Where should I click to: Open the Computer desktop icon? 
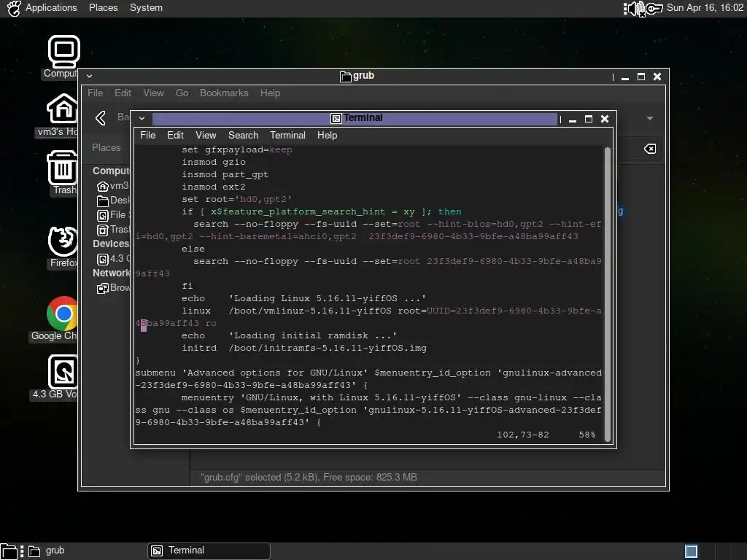coord(63,52)
